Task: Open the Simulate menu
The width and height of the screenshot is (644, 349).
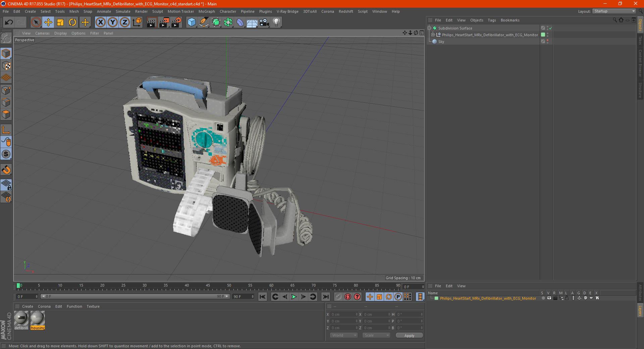Action: (x=123, y=11)
